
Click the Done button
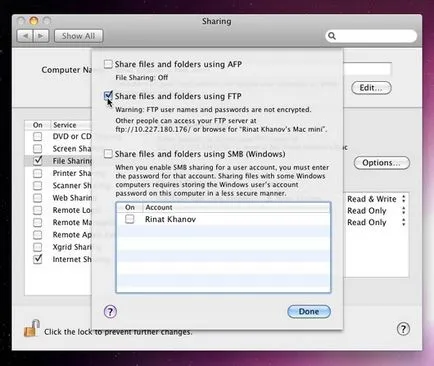309,311
